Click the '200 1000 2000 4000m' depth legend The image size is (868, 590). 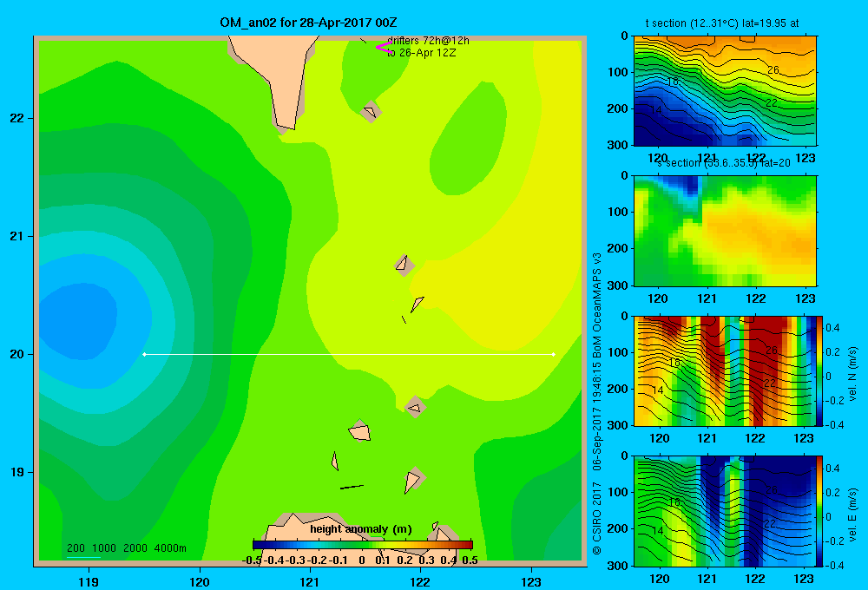tap(127, 548)
